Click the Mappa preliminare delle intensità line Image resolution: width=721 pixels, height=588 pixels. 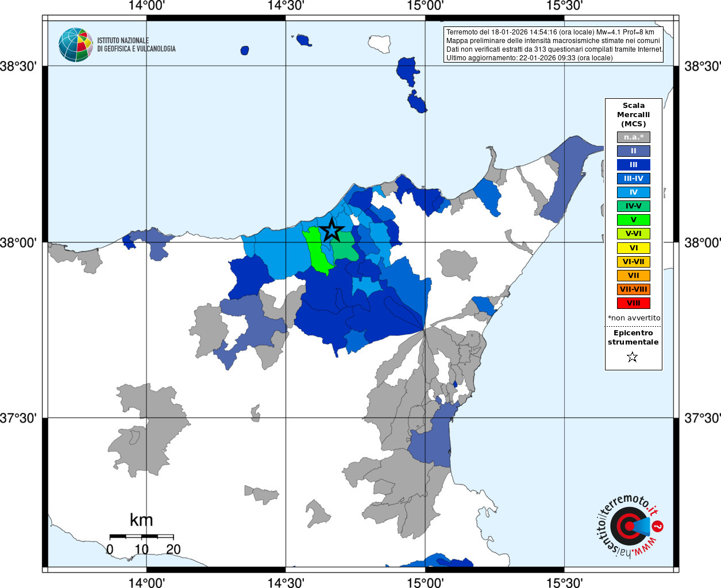point(553,41)
